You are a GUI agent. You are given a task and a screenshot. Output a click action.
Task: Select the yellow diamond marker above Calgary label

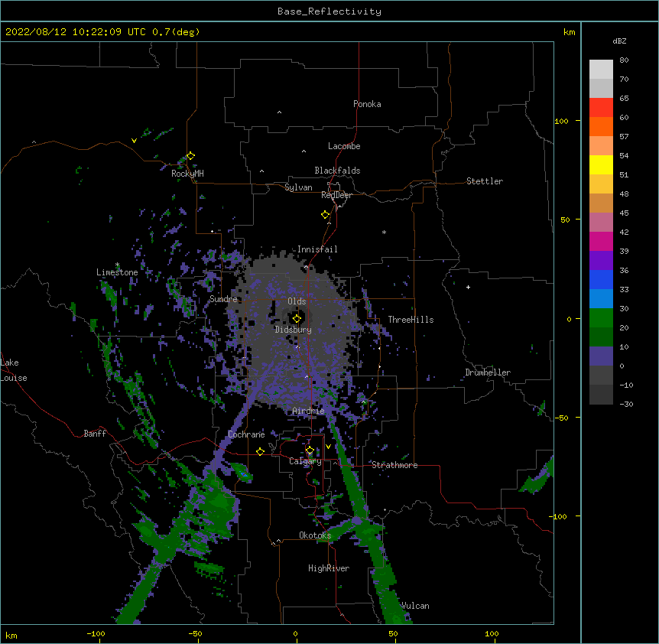click(x=310, y=450)
